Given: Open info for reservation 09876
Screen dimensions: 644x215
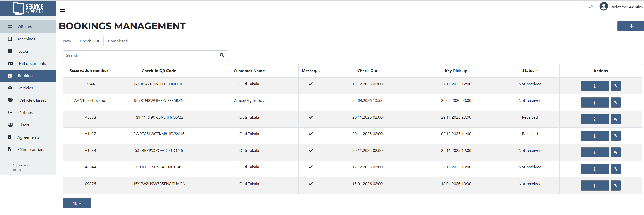Looking at the screenshot, I should (595, 186).
